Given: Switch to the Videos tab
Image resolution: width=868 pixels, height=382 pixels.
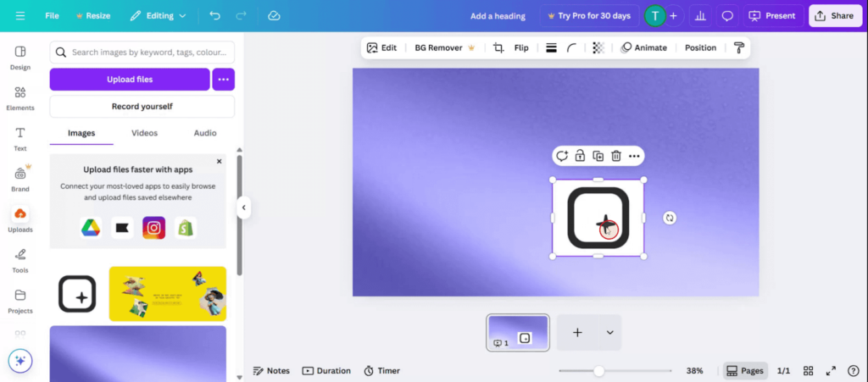Looking at the screenshot, I should (x=144, y=133).
